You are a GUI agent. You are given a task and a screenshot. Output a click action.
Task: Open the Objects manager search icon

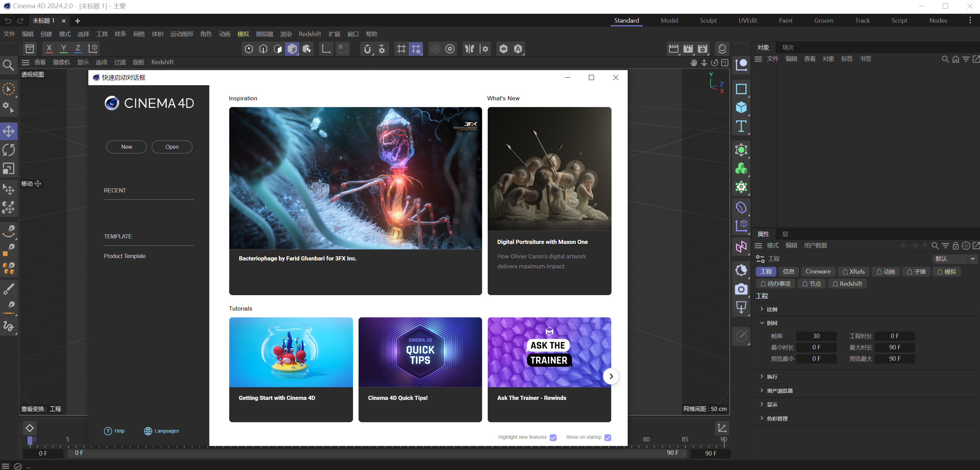coord(945,59)
